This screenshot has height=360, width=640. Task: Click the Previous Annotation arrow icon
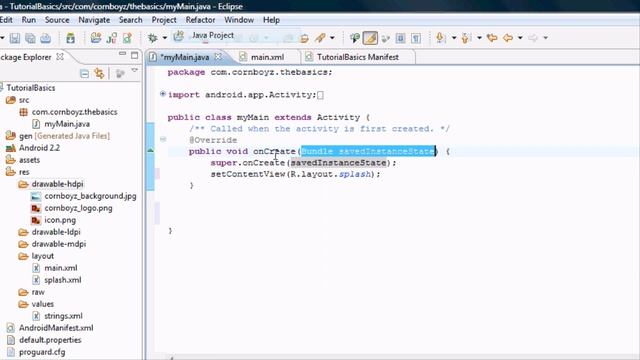click(466, 38)
